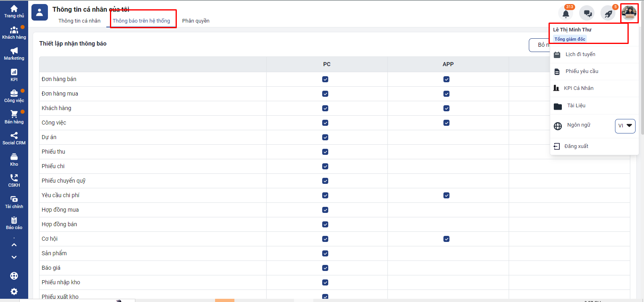
Task: Click the rocket icon in header
Action: point(608,13)
